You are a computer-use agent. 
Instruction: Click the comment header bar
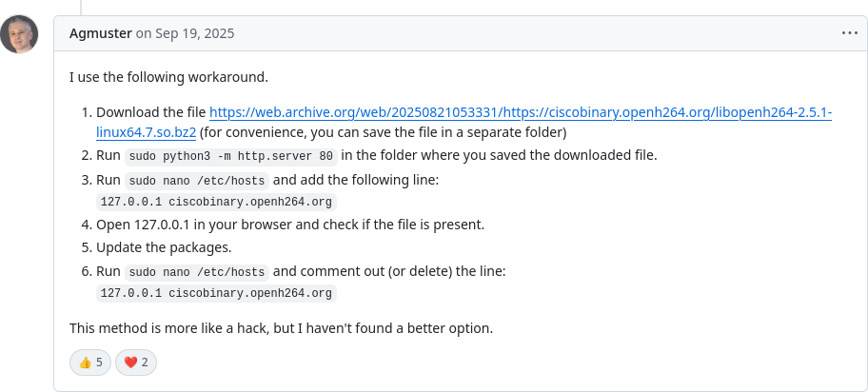(461, 33)
